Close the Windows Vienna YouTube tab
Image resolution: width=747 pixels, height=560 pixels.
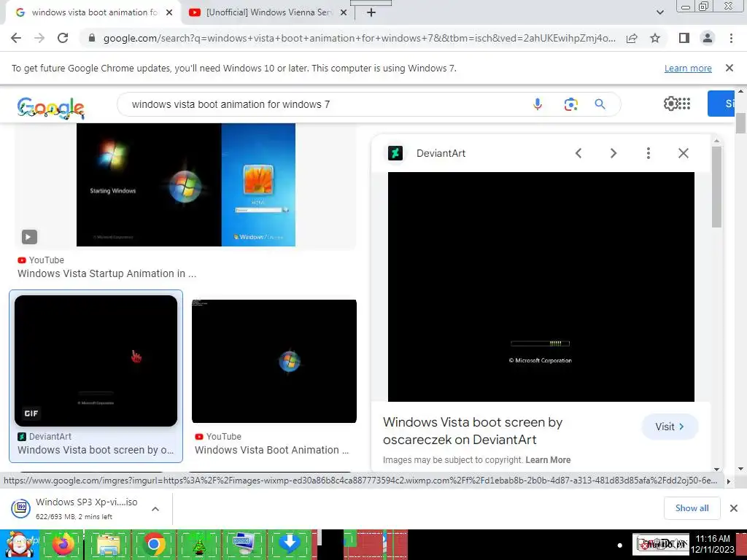(x=344, y=13)
